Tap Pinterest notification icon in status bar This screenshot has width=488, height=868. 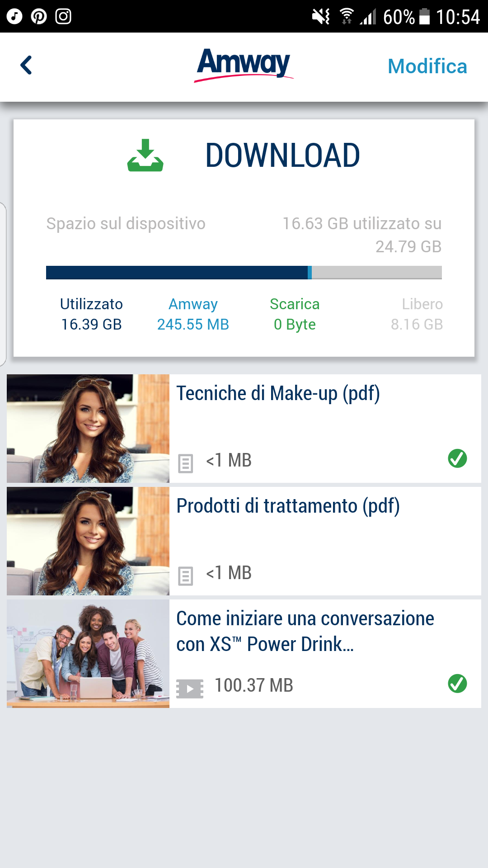39,16
